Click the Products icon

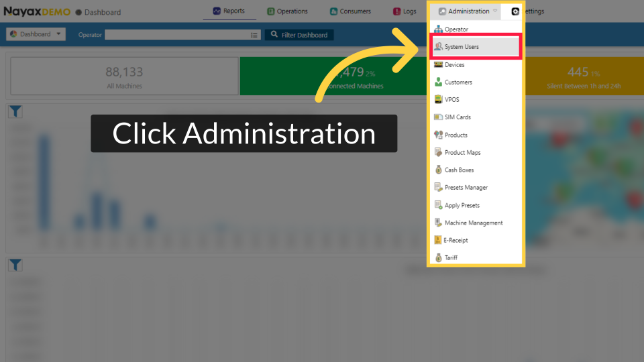click(x=438, y=135)
